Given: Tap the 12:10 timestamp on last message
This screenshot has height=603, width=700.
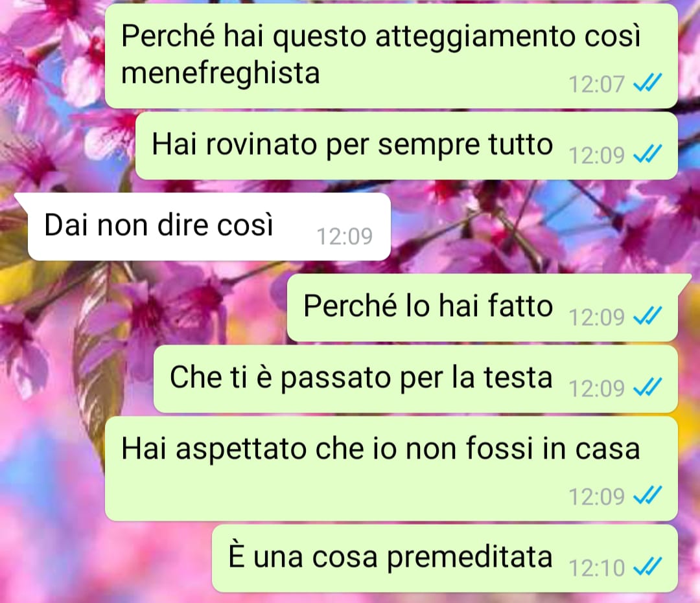Looking at the screenshot, I should pos(596,568).
